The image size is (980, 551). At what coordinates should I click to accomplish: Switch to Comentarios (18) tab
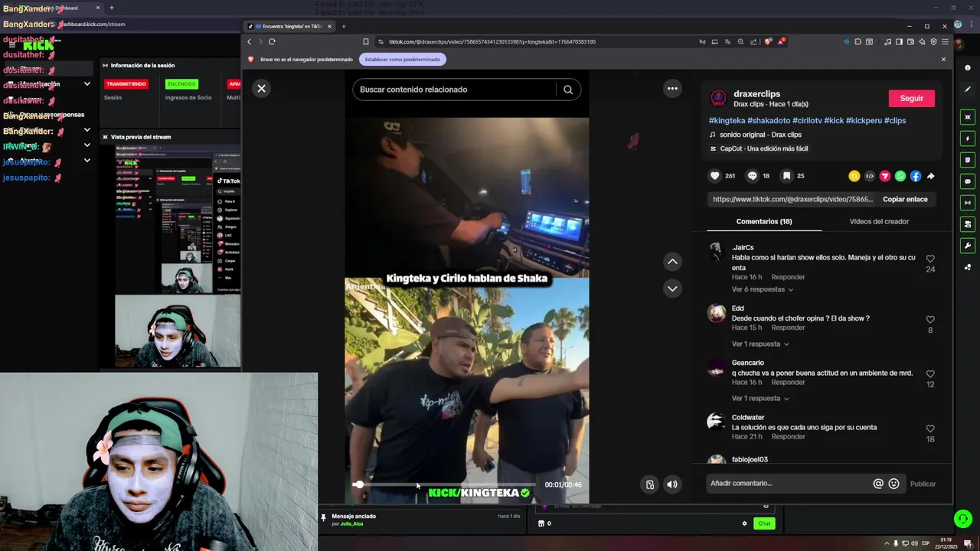[764, 221]
